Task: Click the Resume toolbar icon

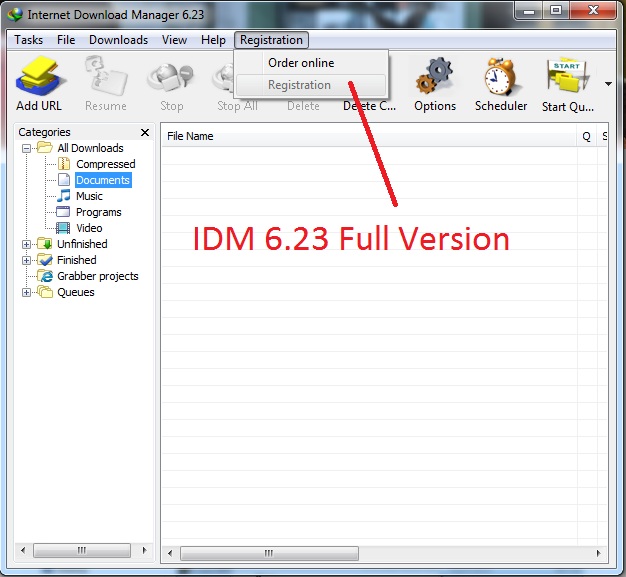Action: click(x=105, y=76)
